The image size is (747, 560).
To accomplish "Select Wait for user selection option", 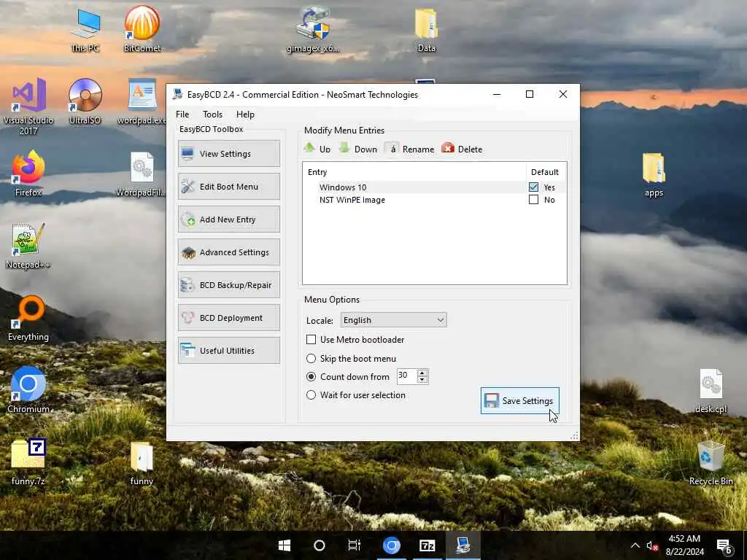I will tap(311, 394).
